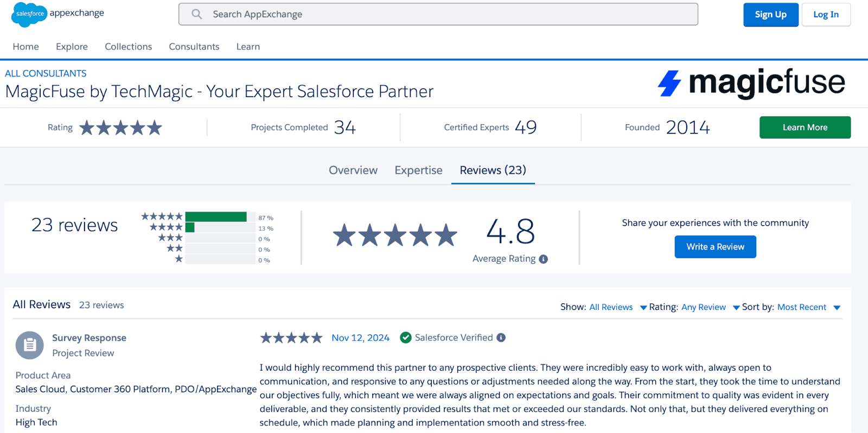Switch to the Expertise tab
This screenshot has width=868, height=433.
(418, 170)
